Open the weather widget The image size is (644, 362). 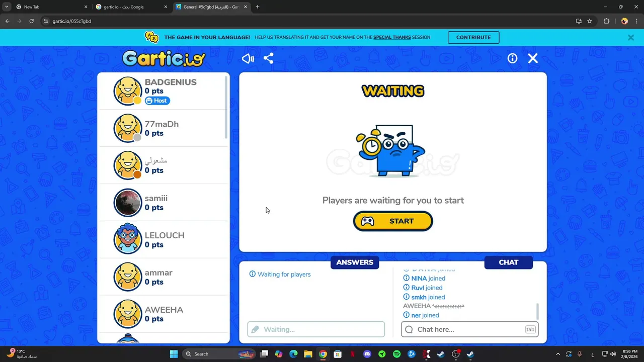22,354
